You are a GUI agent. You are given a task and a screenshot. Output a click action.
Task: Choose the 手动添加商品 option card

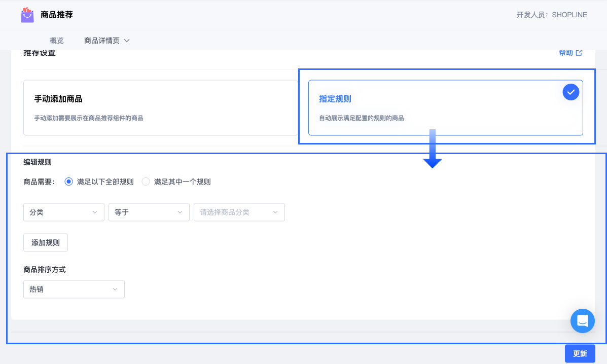pos(161,107)
